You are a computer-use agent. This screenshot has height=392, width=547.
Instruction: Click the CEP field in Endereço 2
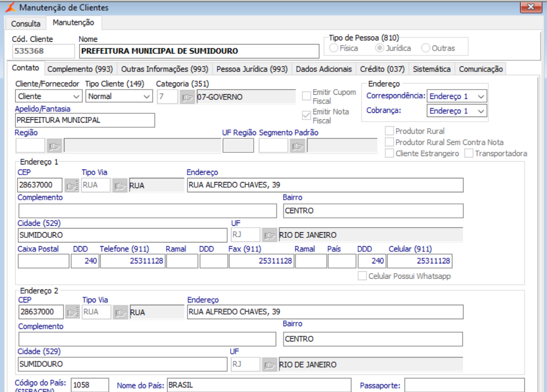(x=41, y=312)
